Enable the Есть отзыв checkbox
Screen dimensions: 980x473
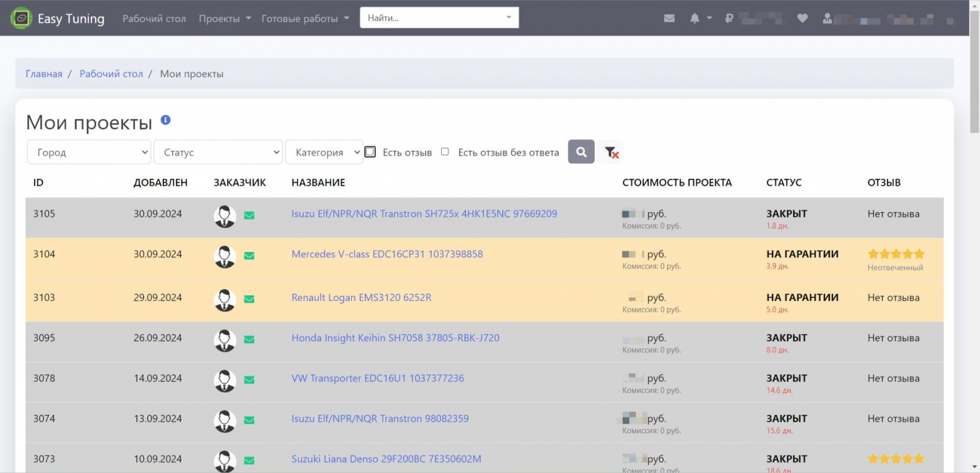coord(370,152)
